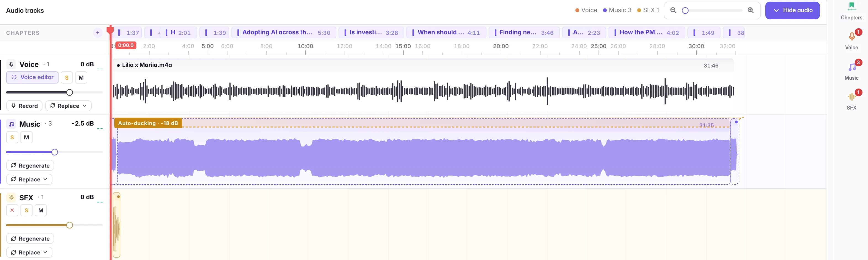The width and height of the screenshot is (868, 260).
Task: Toggle SFX 1 legend in header
Action: pos(648,10)
